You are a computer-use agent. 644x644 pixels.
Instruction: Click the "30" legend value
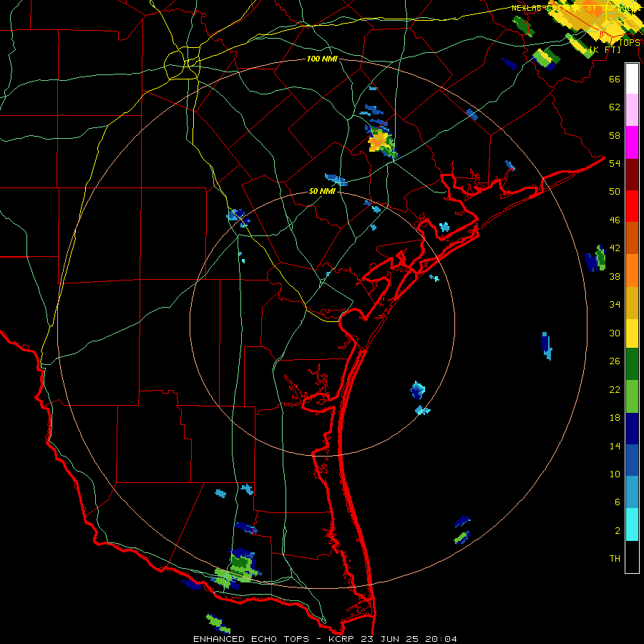tap(615, 333)
